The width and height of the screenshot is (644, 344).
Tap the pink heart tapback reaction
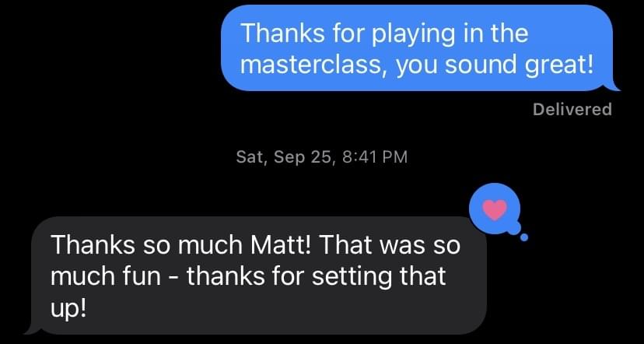coord(495,209)
